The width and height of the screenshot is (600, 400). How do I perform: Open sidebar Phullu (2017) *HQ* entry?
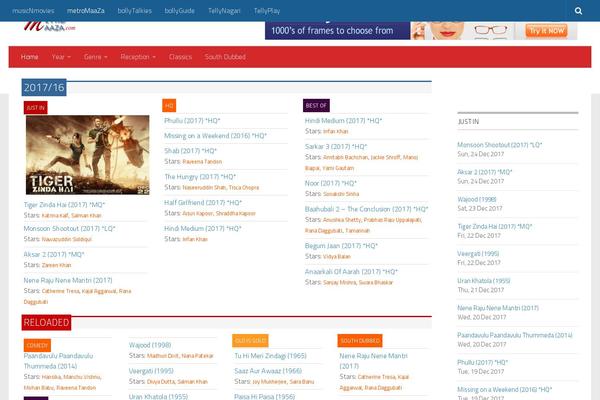pos(483,362)
